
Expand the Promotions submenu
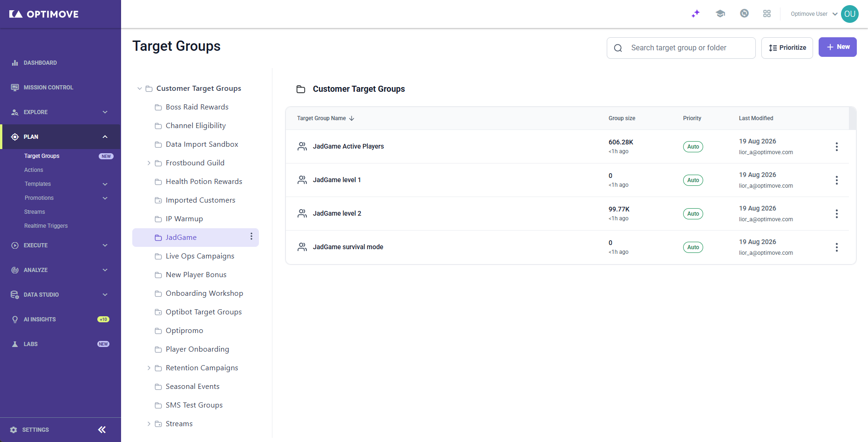[x=105, y=198]
